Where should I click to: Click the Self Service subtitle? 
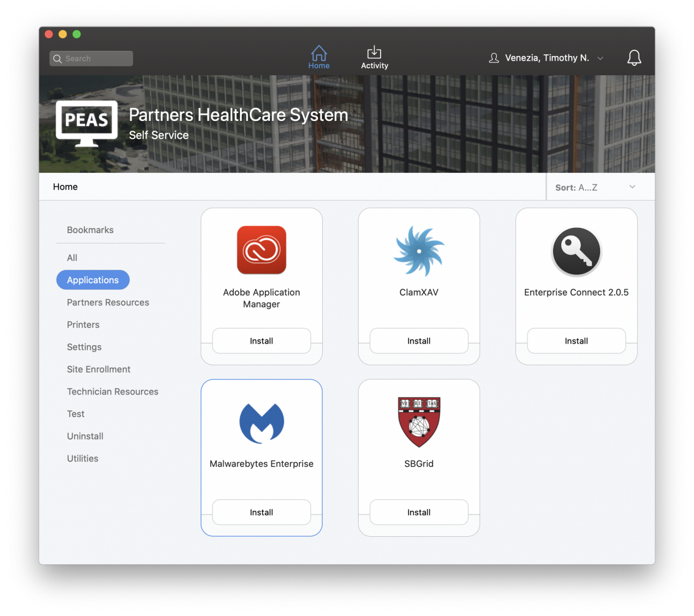[158, 135]
